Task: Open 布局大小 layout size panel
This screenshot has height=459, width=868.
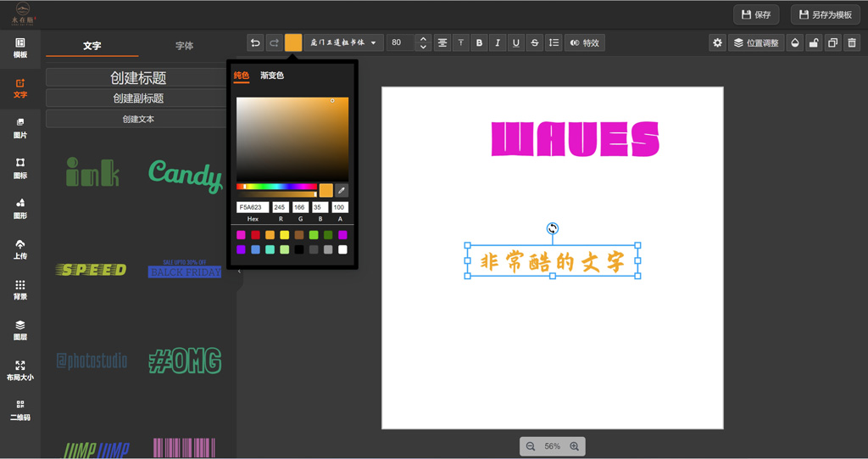Action: pos(20,370)
